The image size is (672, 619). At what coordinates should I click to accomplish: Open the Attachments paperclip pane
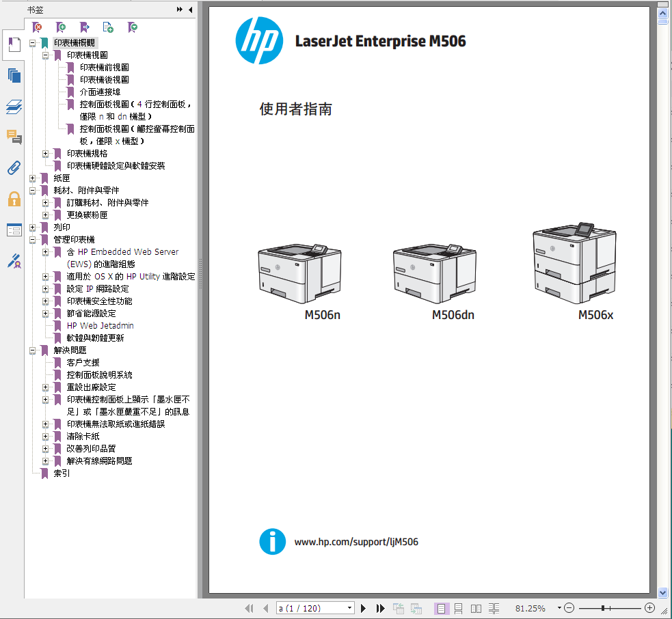[x=14, y=168]
